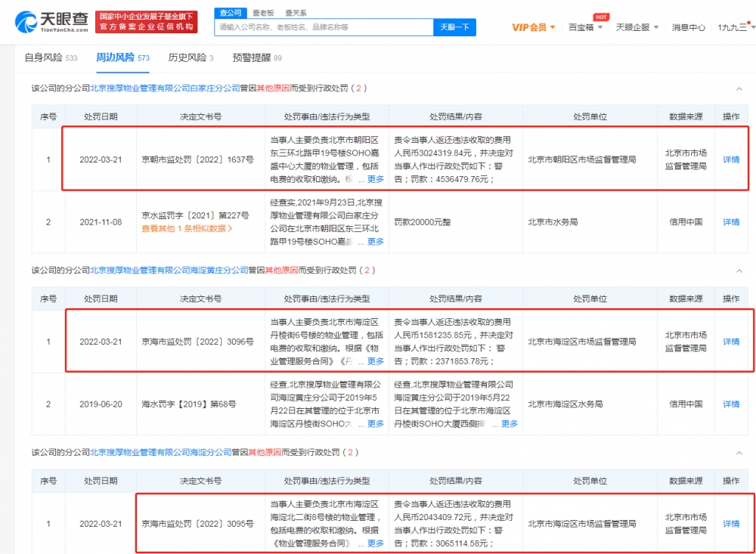The image size is (756, 554).
Task: Expand 更多 in the 第227号 penalty reason
Action: point(376,242)
